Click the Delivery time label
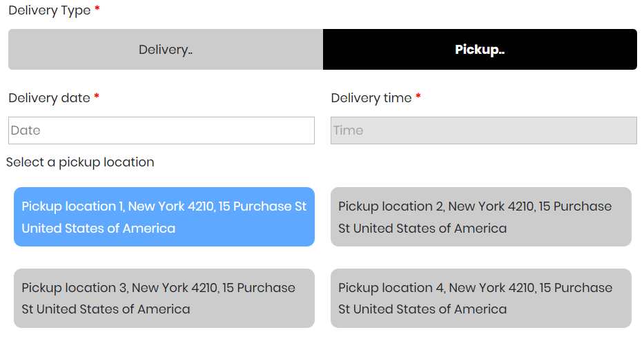This screenshot has width=644, height=339. click(371, 98)
